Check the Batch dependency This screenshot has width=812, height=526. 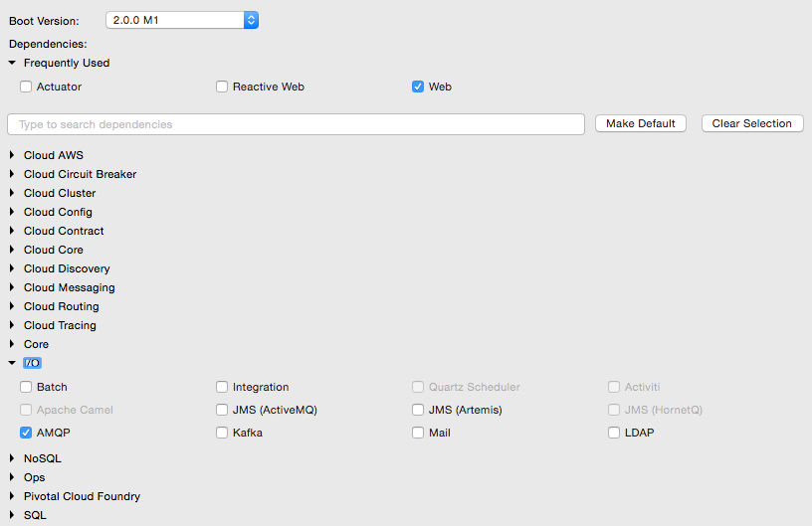pos(26,387)
